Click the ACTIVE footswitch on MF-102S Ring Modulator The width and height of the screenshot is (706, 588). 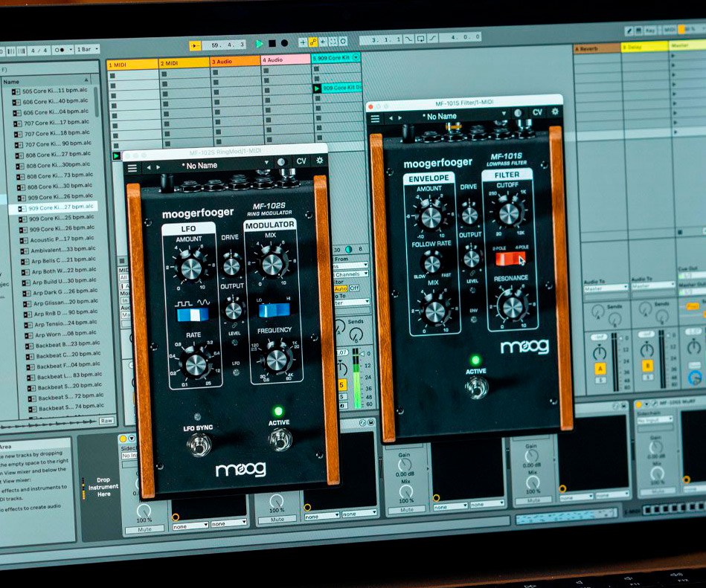[x=280, y=439]
